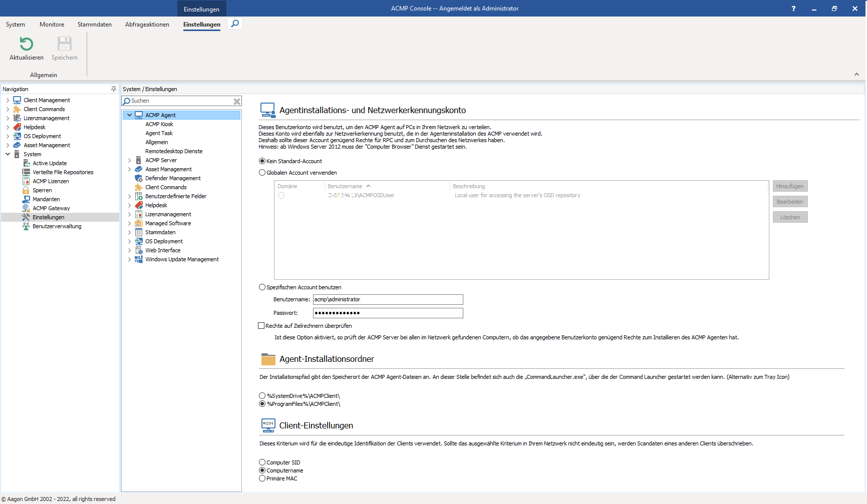Click the Client Commands puzzle icon in navigation

click(x=17, y=109)
